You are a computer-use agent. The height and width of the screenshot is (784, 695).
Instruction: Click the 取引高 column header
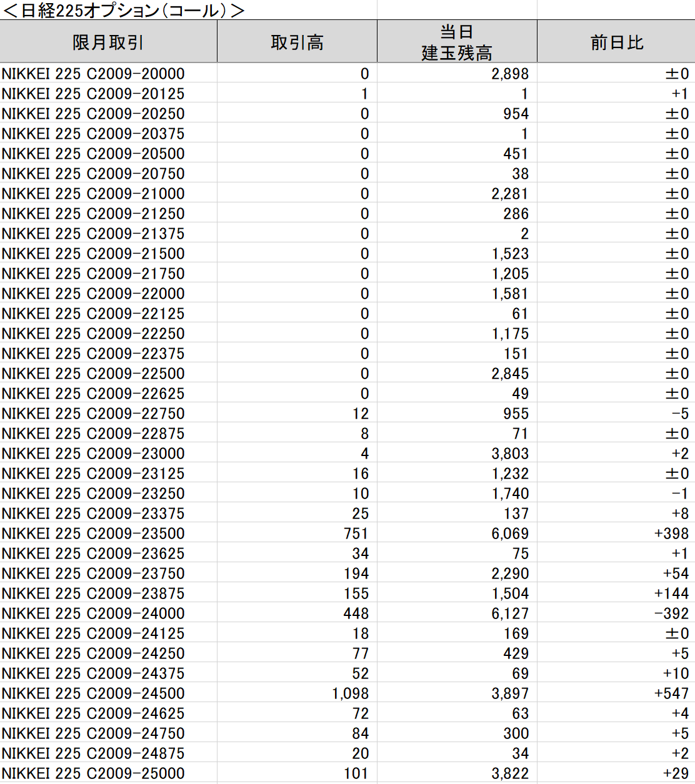297,42
